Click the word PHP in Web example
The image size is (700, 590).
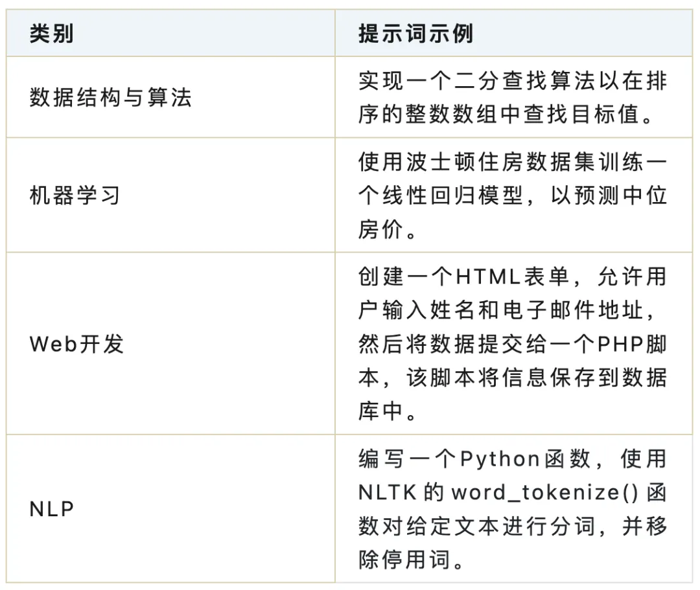(620, 344)
